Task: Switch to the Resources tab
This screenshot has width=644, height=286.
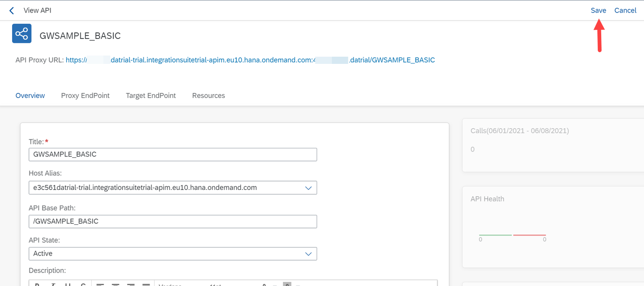Action: (208, 96)
